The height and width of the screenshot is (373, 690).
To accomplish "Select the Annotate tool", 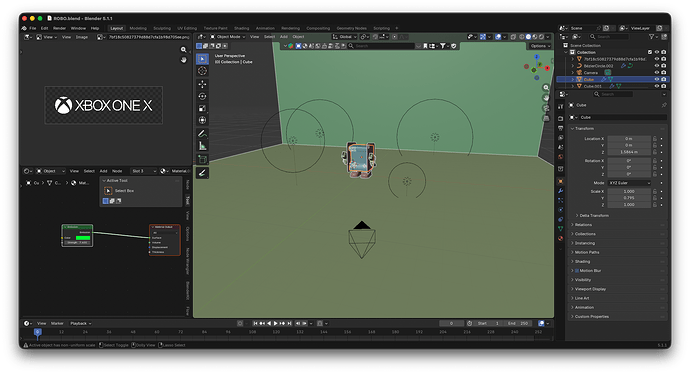I will point(202,133).
